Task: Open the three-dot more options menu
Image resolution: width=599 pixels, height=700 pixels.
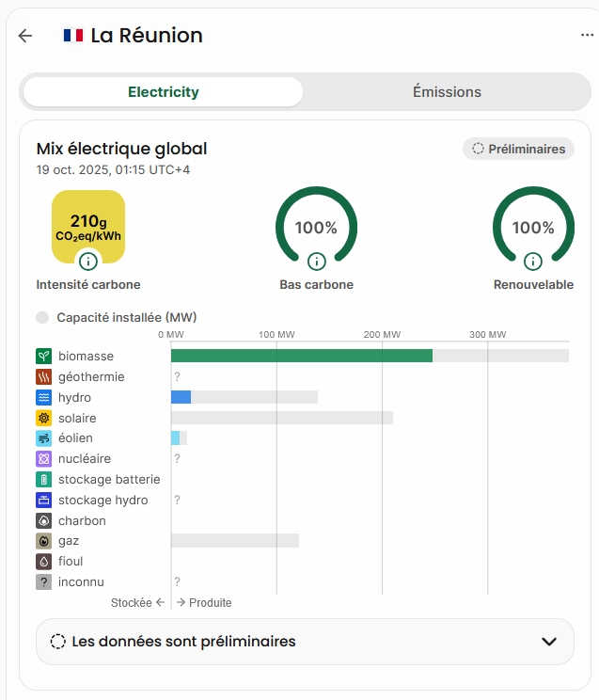Action: tap(588, 36)
